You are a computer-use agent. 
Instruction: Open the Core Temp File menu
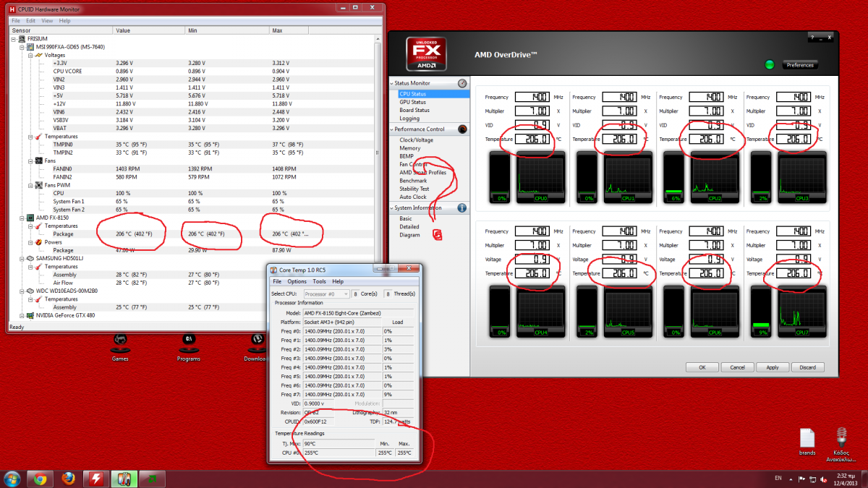(277, 281)
